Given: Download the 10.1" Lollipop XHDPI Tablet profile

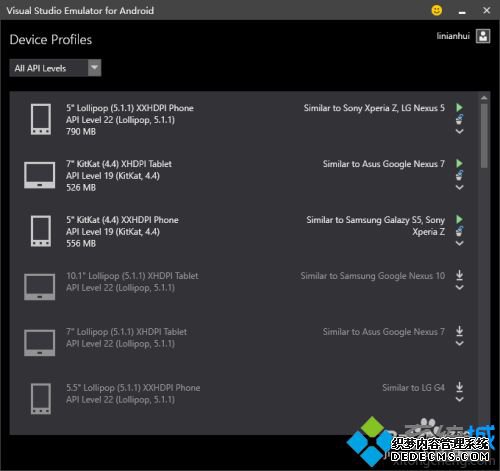Looking at the screenshot, I should [459, 275].
